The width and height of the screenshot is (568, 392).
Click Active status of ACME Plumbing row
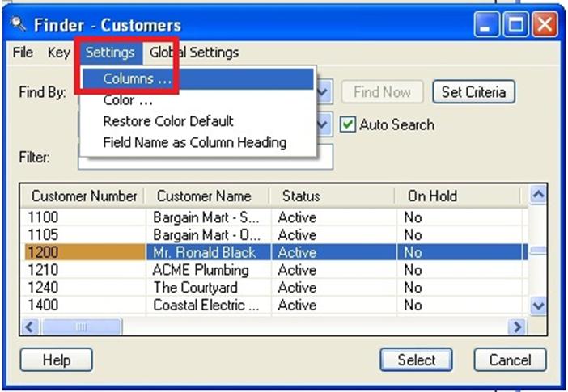coord(333,270)
